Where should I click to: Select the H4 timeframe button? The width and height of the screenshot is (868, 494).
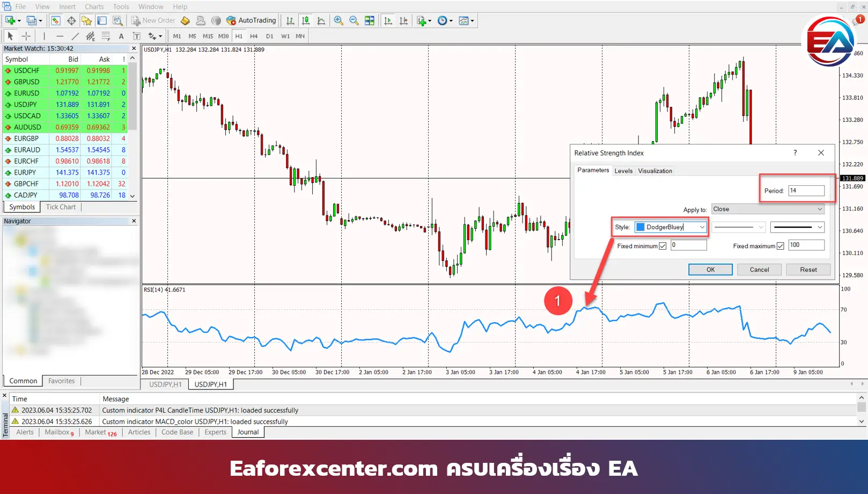[x=254, y=36]
